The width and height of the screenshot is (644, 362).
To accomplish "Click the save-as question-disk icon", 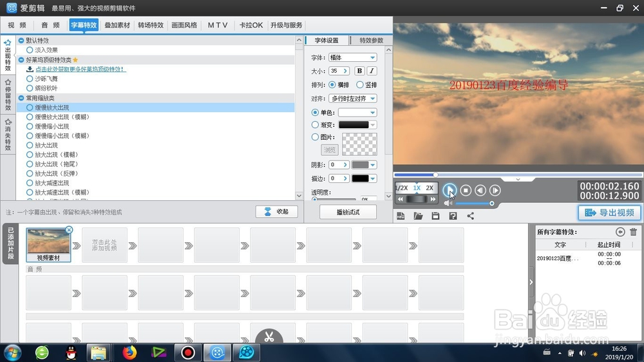I will click(x=453, y=216).
